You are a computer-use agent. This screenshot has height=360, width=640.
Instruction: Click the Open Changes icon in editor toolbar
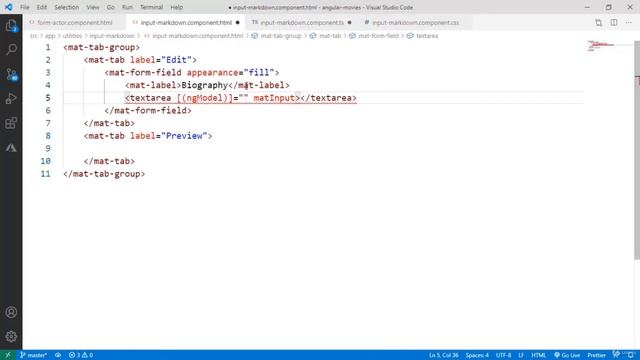pos(598,23)
